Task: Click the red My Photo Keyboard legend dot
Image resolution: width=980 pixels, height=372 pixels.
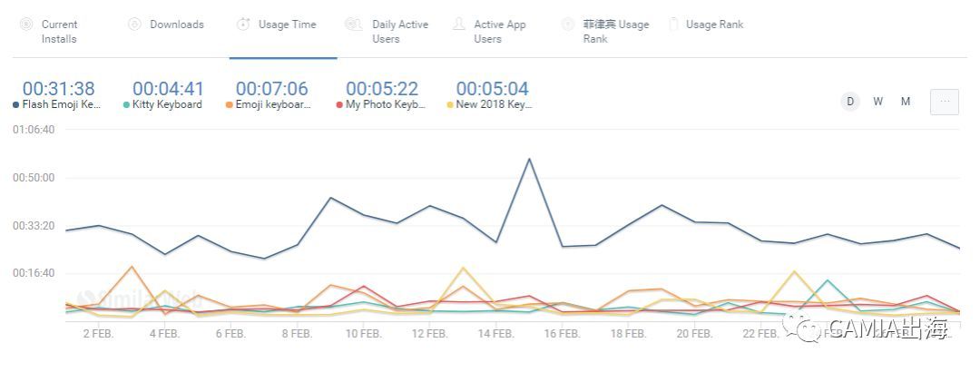Action: point(339,105)
